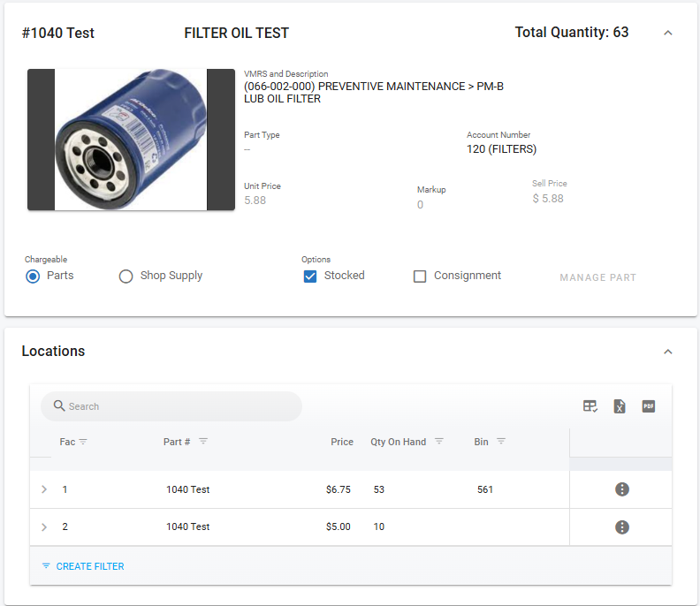Open actions menu for facility 1 row

pyautogui.click(x=622, y=489)
